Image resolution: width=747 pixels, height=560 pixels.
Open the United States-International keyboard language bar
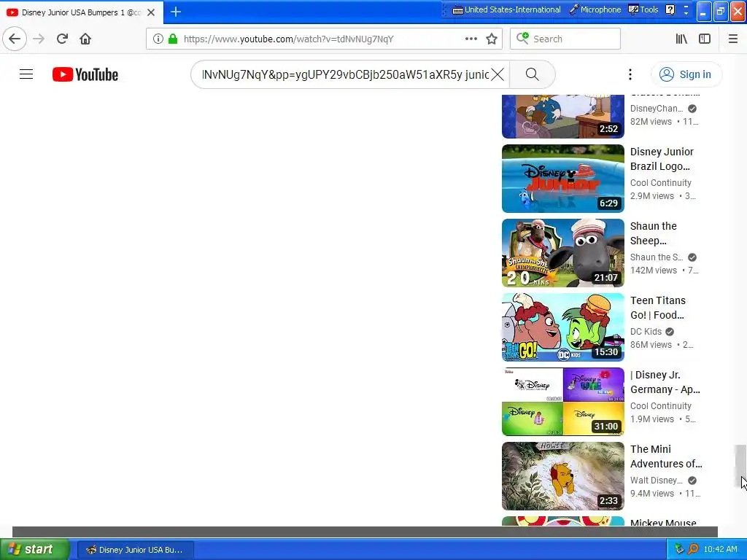point(506,9)
